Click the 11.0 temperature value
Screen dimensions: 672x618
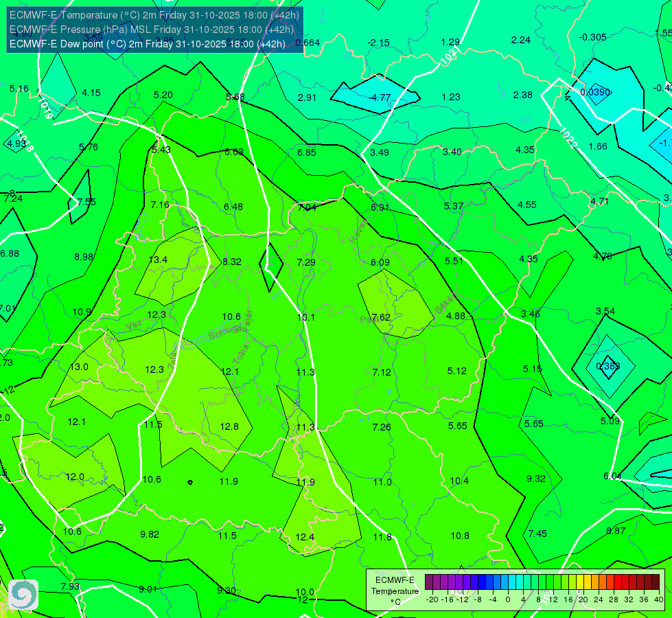(x=382, y=482)
